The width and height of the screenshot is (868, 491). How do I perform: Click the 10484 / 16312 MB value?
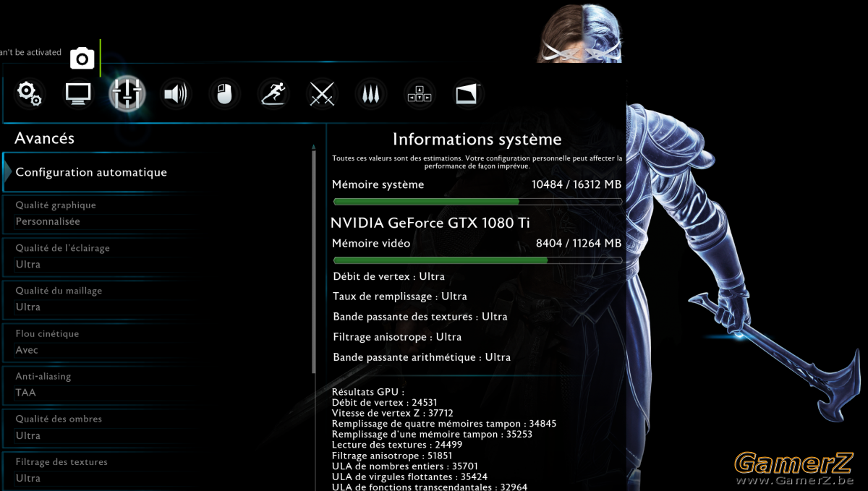[576, 184]
